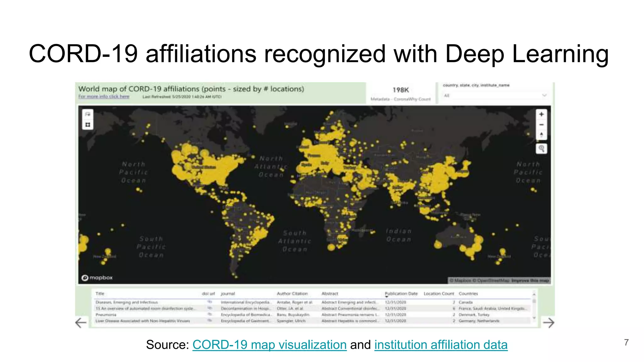This screenshot has height=362, width=644.
Task: Sort table by Countries column header
Action: [x=468, y=293]
